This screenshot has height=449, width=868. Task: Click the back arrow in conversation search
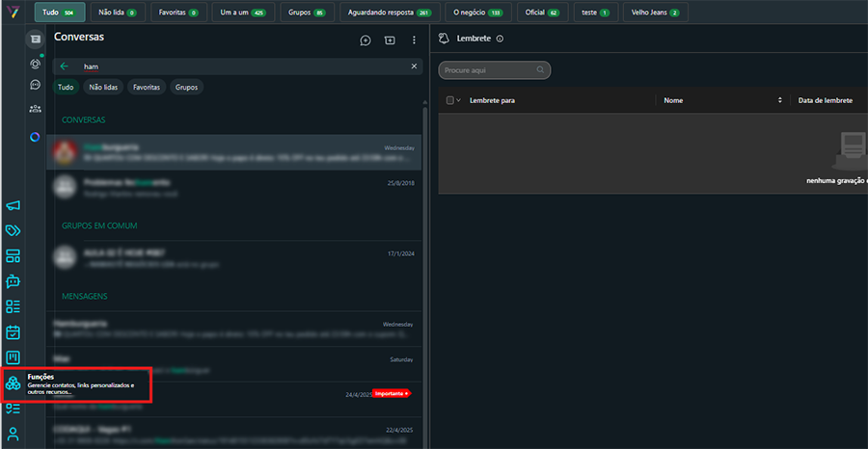65,66
